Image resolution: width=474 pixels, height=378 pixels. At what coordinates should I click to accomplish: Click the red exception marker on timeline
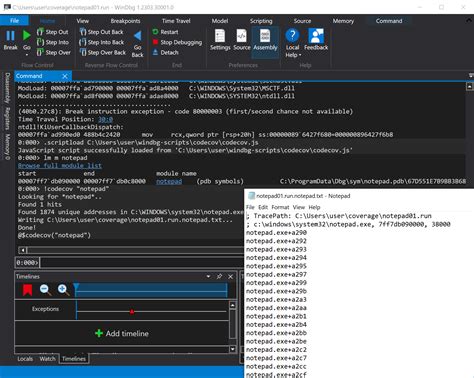[x=132, y=312]
